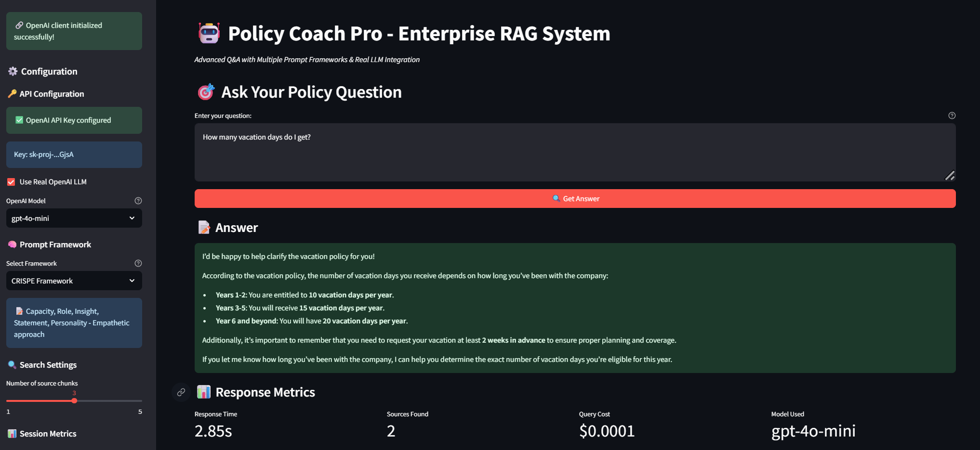Image resolution: width=980 pixels, height=450 pixels.
Task: Click the memo icon beside the Answer heading
Action: click(204, 227)
